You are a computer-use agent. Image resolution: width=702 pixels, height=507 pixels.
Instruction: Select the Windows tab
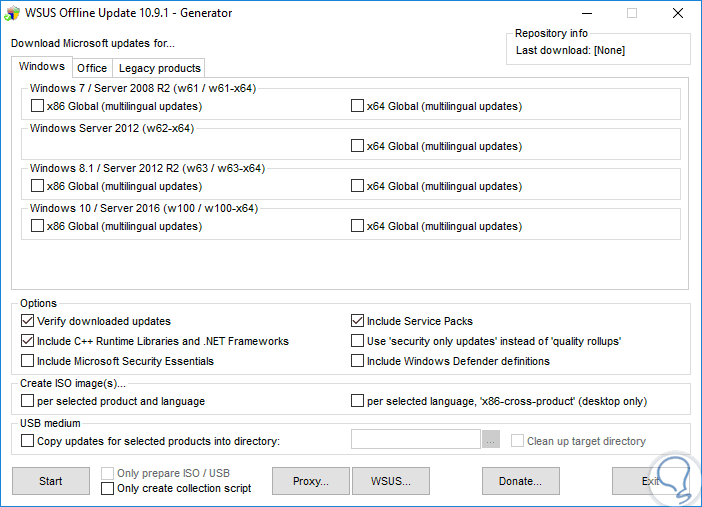coord(42,67)
